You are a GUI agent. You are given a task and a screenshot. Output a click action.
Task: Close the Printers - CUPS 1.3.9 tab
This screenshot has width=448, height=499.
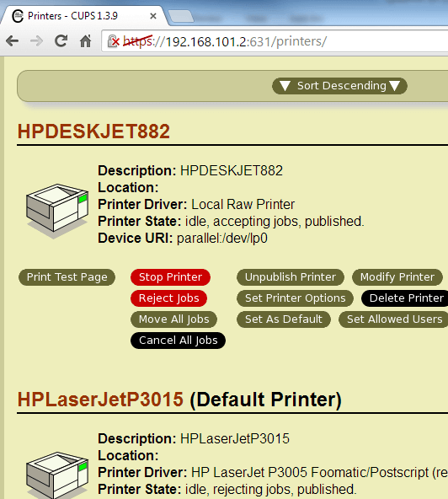tap(153, 16)
